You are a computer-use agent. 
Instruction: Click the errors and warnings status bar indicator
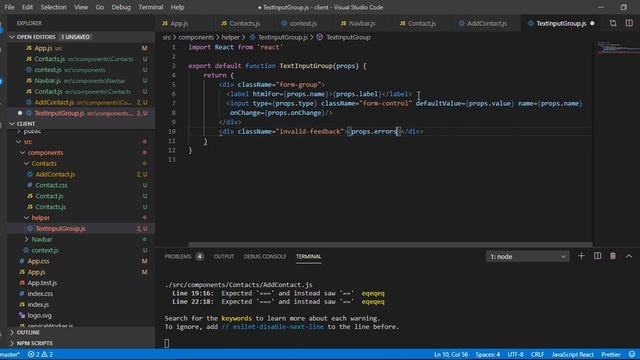(40, 355)
